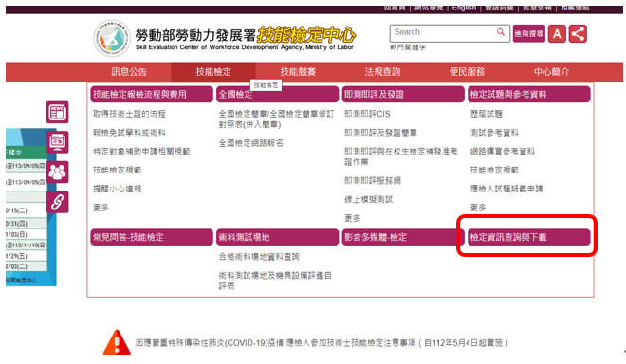Select the 常見問答-技能檢定 section header

pos(152,237)
